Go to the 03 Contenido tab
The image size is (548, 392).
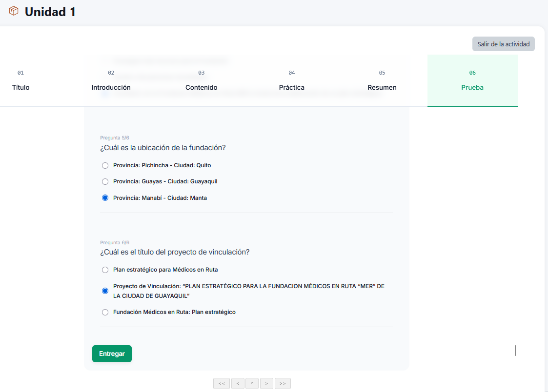(202, 81)
